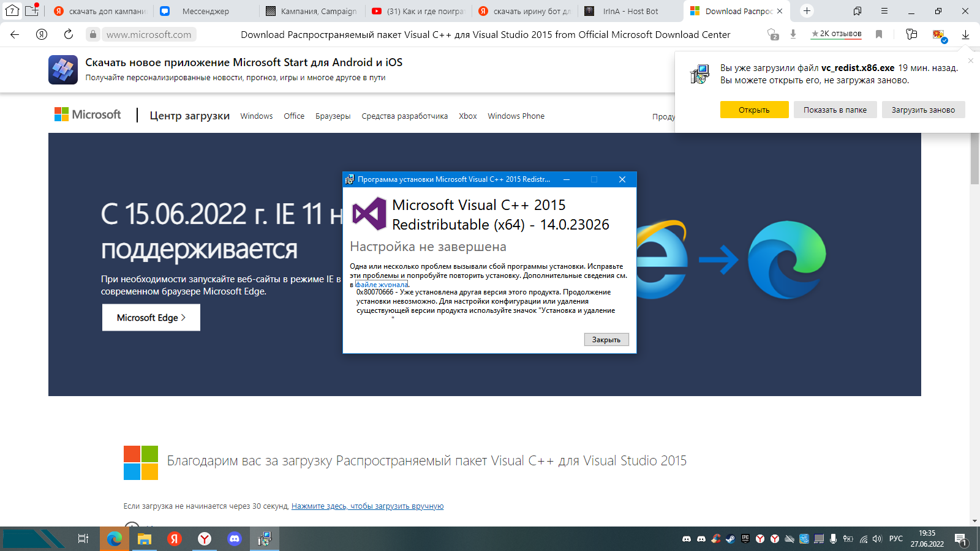Image resolution: width=980 pixels, height=551 pixels.
Task: Click the Microsoft logo in site header
Action: tap(88, 114)
